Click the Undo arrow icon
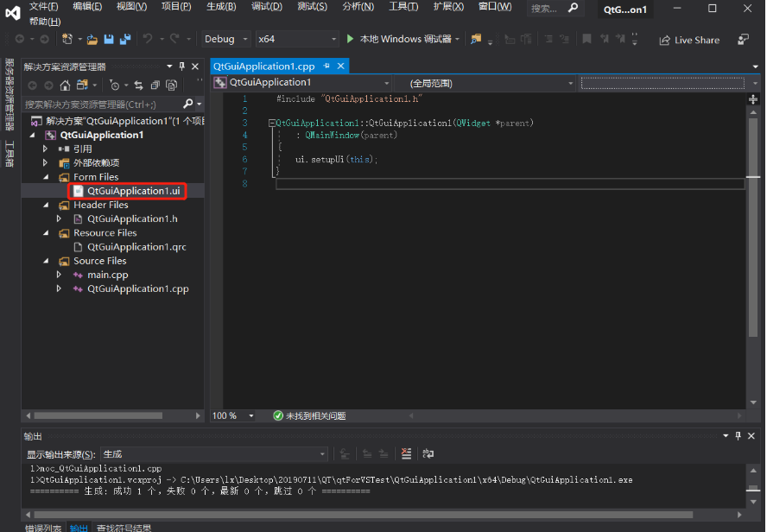Screen dimensions: 767x532 coord(148,39)
